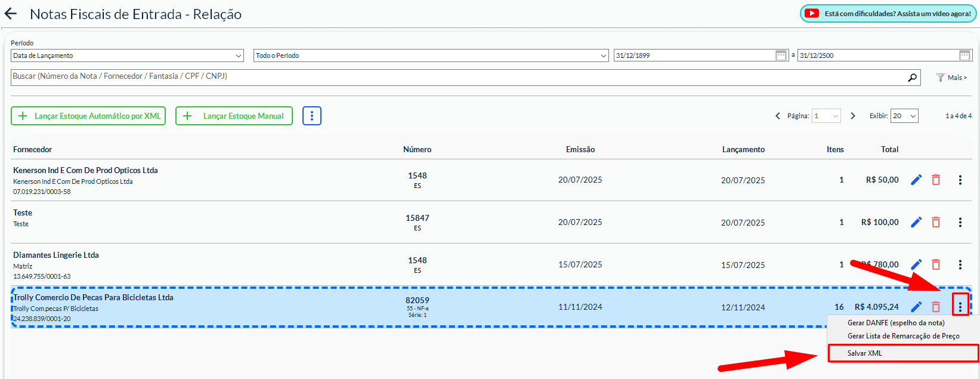Open the Página number dropdown
The height and width of the screenshot is (379, 980).
827,116
